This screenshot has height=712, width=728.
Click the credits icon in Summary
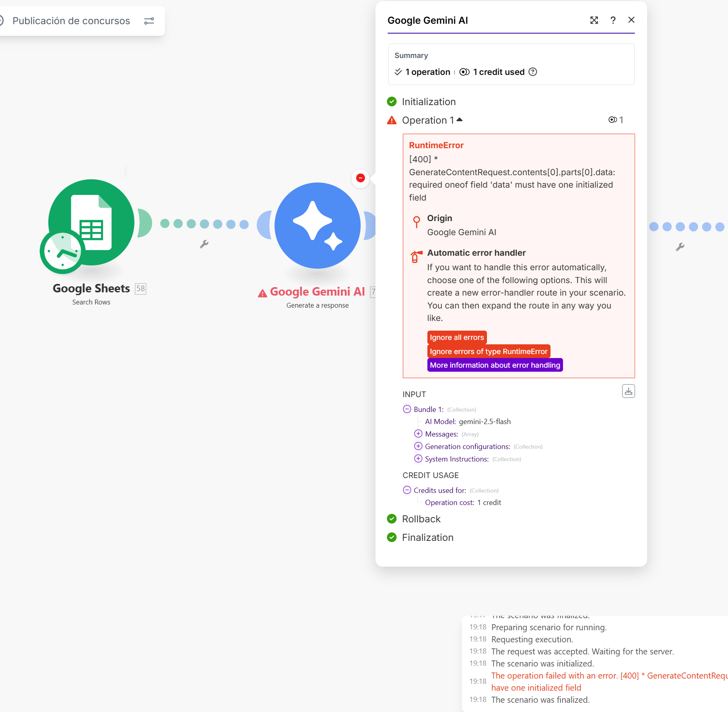(464, 72)
